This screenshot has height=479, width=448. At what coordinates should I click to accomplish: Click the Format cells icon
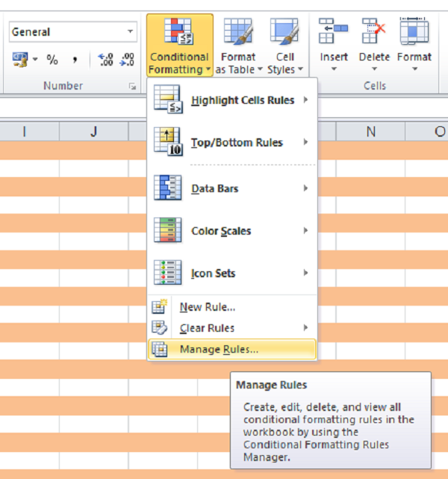click(x=414, y=31)
